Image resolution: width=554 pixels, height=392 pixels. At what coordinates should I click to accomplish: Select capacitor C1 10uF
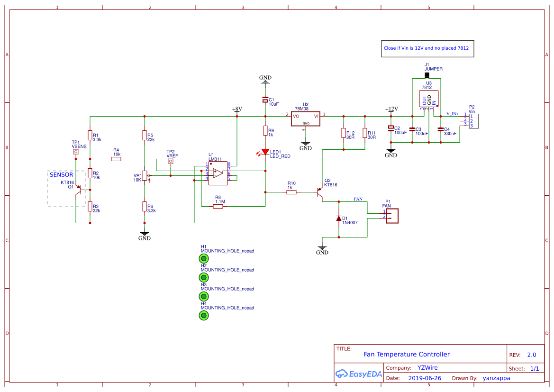click(265, 100)
